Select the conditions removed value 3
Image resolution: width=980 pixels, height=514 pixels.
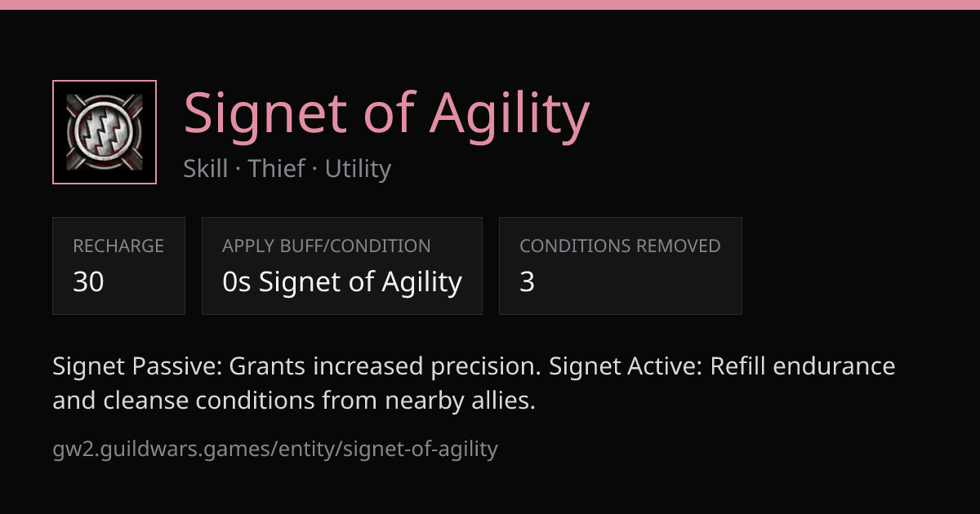click(527, 282)
